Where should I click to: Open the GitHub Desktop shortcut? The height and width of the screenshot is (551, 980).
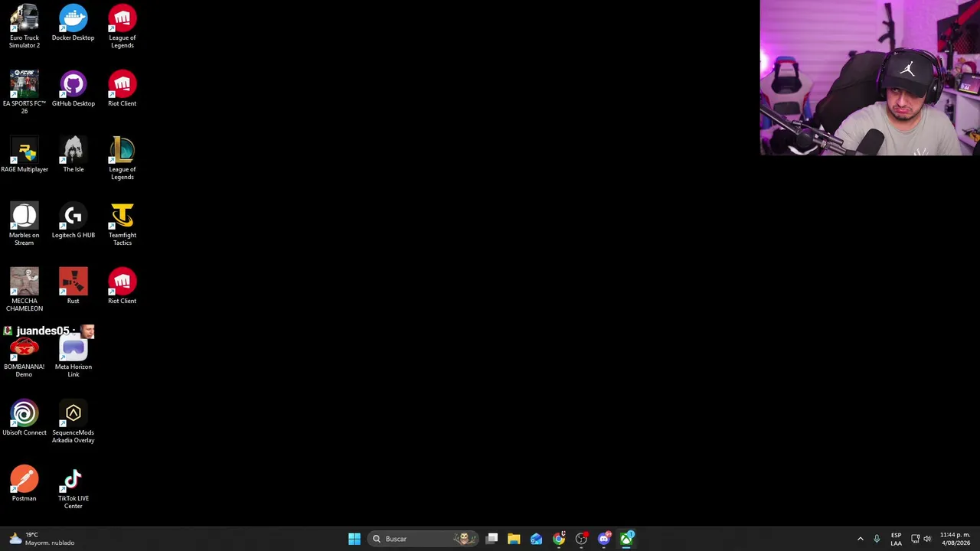(73, 89)
